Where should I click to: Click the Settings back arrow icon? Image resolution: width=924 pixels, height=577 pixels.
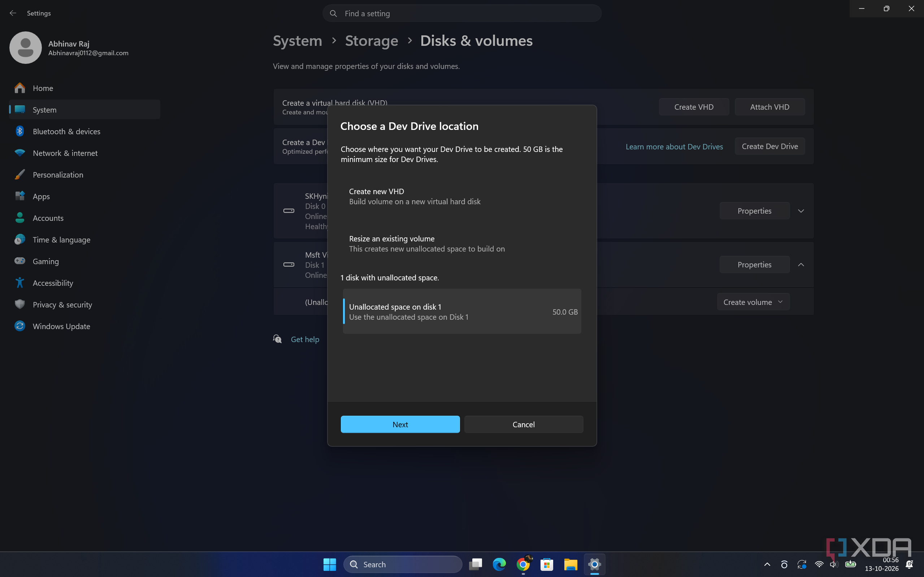click(x=13, y=13)
